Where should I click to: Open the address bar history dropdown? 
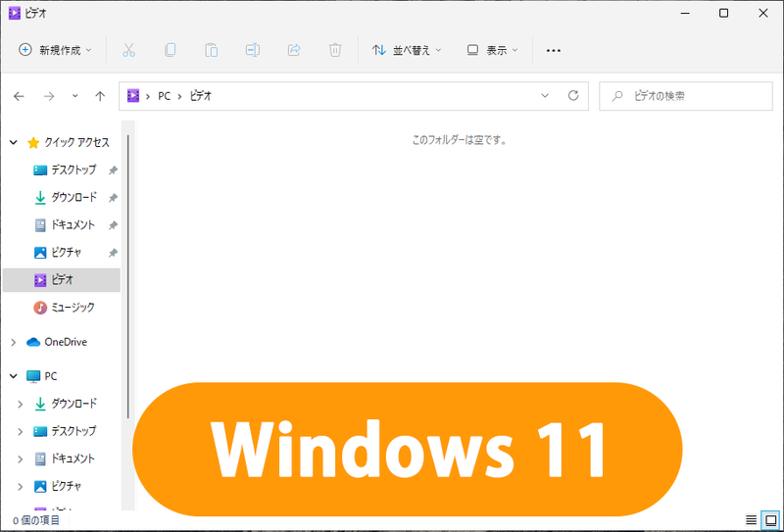pos(545,95)
